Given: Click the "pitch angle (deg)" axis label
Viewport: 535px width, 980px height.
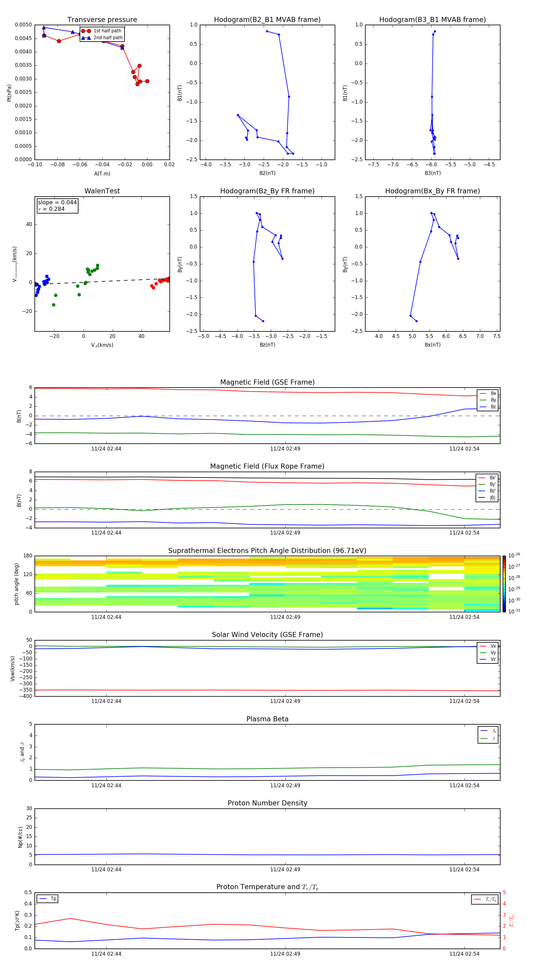Looking at the screenshot, I should tap(17, 584).
